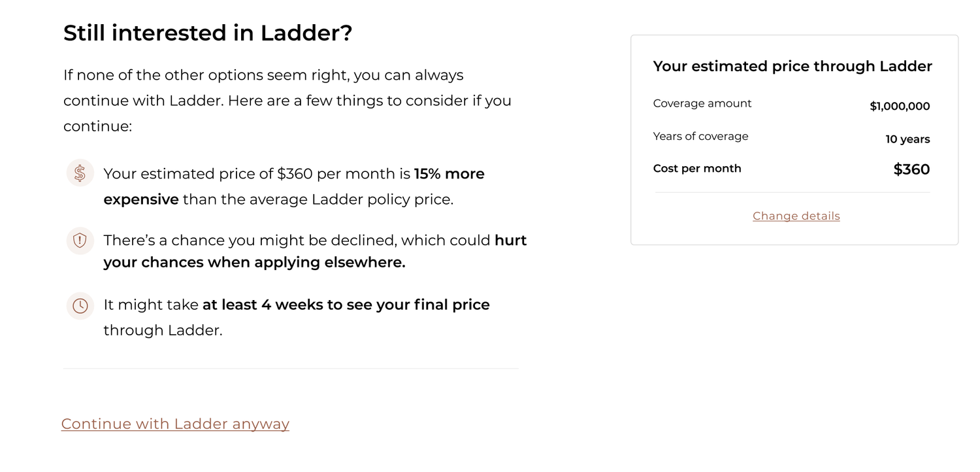Click the 10 years coverage value

pyautogui.click(x=907, y=139)
